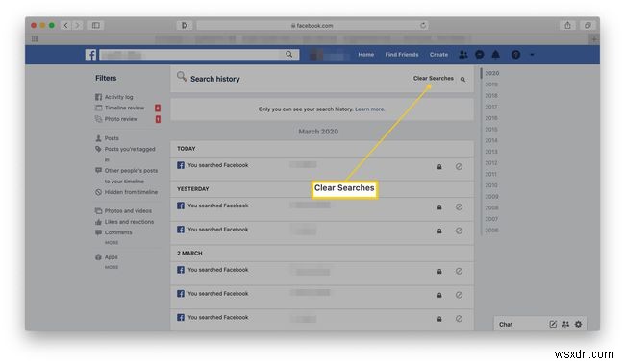This screenshot has width=625, height=364.
Task: Click lock icon on second 2 MARCH entry
Action: (439, 295)
